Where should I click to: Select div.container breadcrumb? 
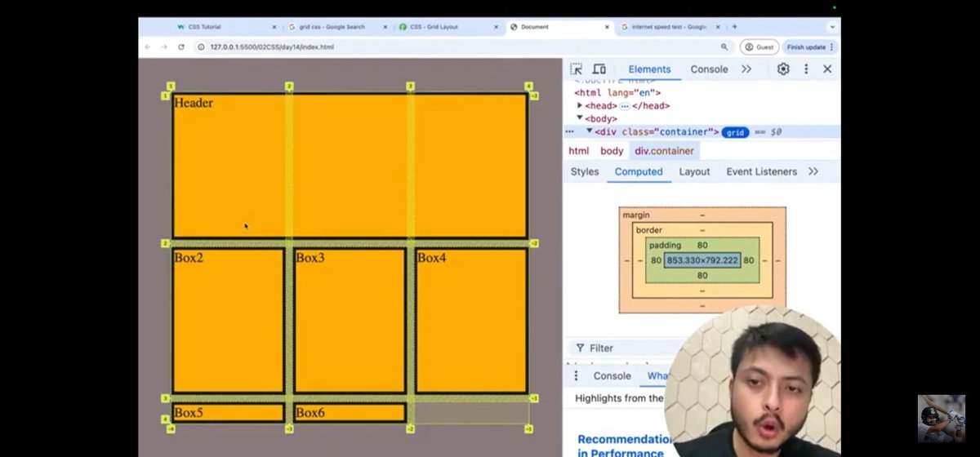click(663, 151)
